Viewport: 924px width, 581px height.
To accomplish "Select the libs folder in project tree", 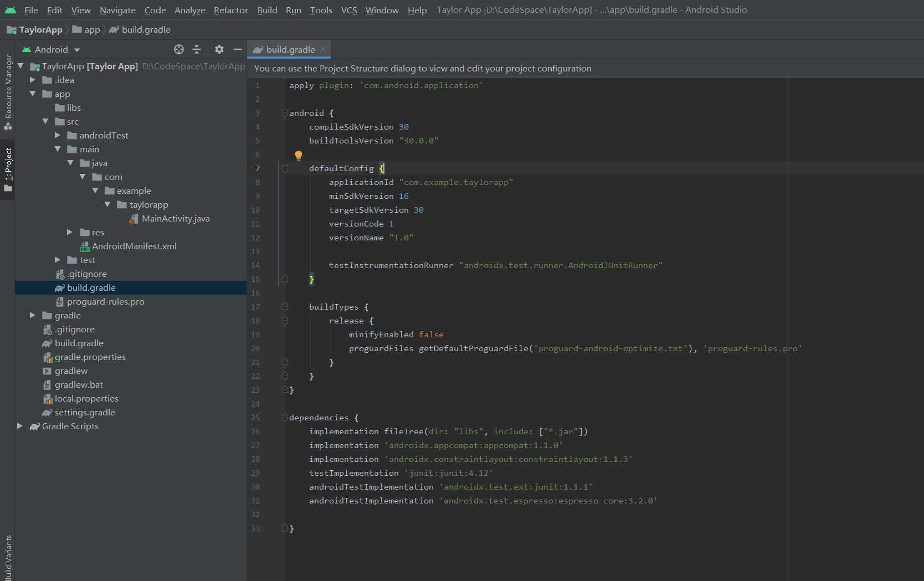I will coord(74,108).
